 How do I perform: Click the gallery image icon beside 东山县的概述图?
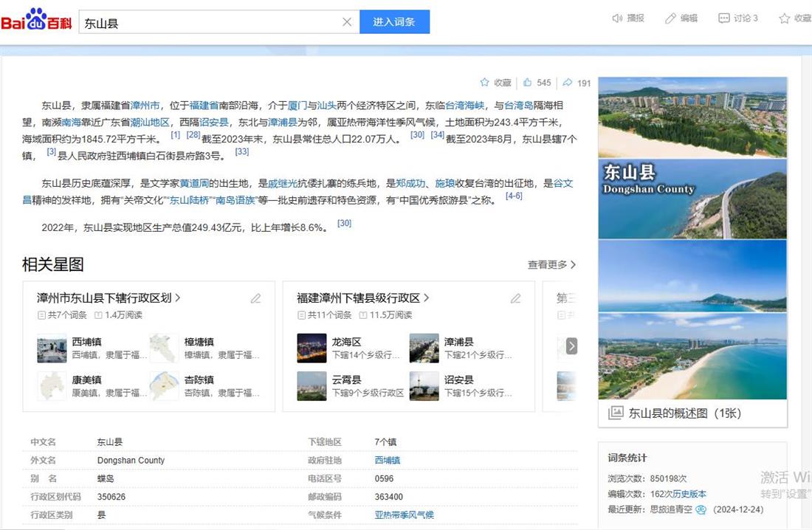click(x=616, y=413)
